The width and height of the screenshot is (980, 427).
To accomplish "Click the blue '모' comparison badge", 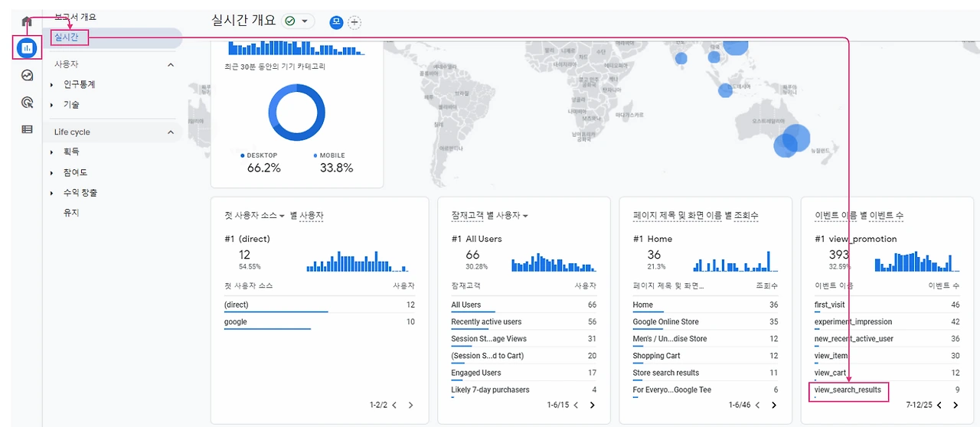I will tap(336, 22).
